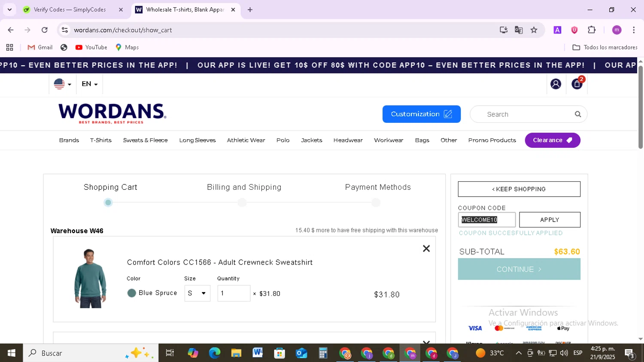Image resolution: width=644 pixels, height=362 pixels.
Task: Open the Workwear menu
Action: point(389,140)
